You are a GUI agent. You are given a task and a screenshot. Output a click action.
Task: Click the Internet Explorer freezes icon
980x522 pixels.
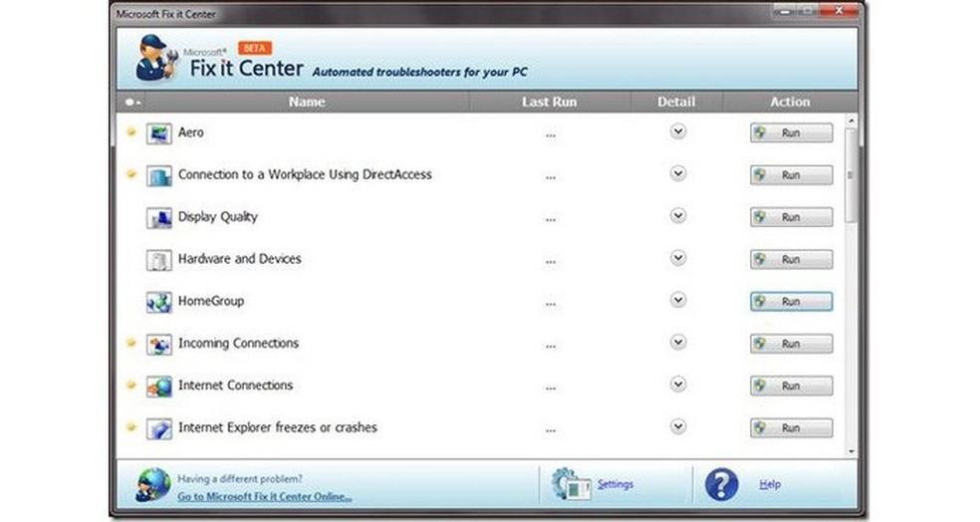coord(158,428)
